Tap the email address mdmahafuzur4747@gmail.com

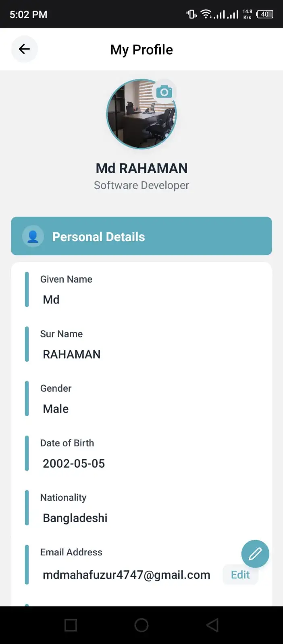[x=126, y=575]
